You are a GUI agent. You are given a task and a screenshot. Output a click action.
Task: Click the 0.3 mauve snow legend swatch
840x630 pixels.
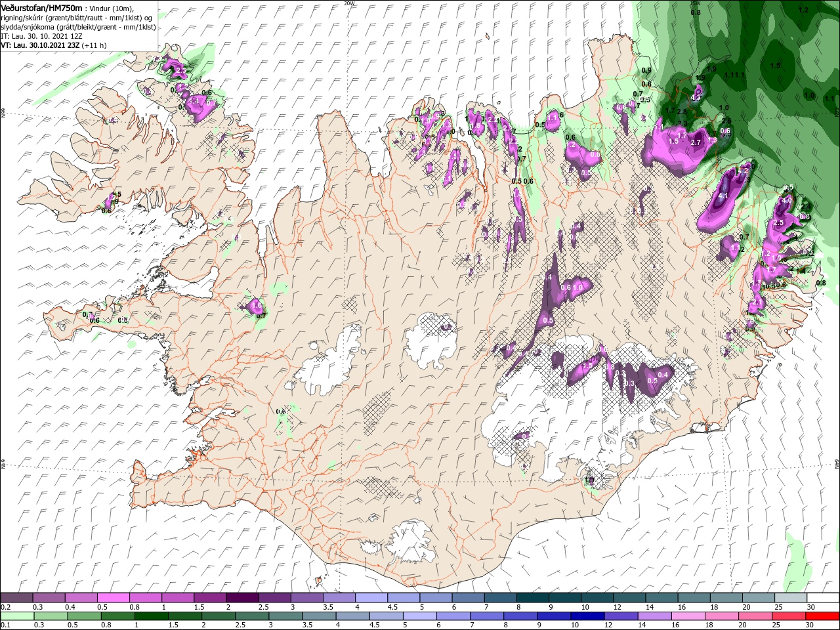click(x=49, y=598)
